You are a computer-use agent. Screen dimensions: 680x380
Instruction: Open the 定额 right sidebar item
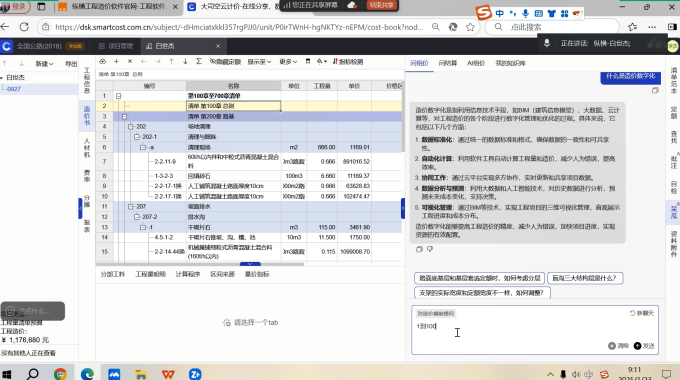(x=673, y=112)
